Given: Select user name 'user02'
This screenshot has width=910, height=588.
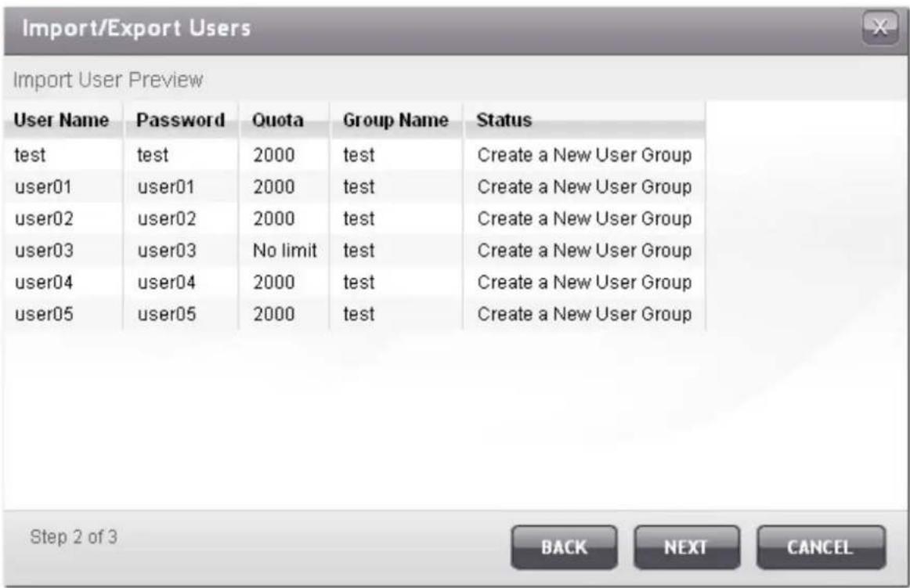Looking at the screenshot, I should [44, 218].
